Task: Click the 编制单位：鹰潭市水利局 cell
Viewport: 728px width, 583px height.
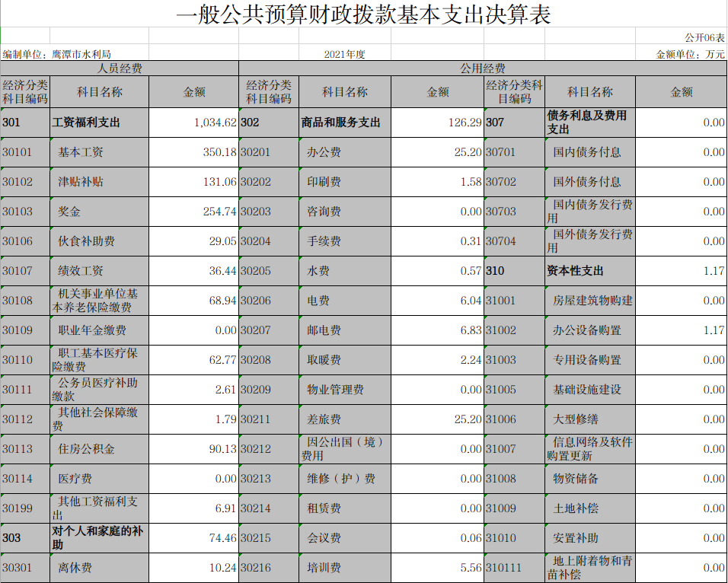Action: 56,54
